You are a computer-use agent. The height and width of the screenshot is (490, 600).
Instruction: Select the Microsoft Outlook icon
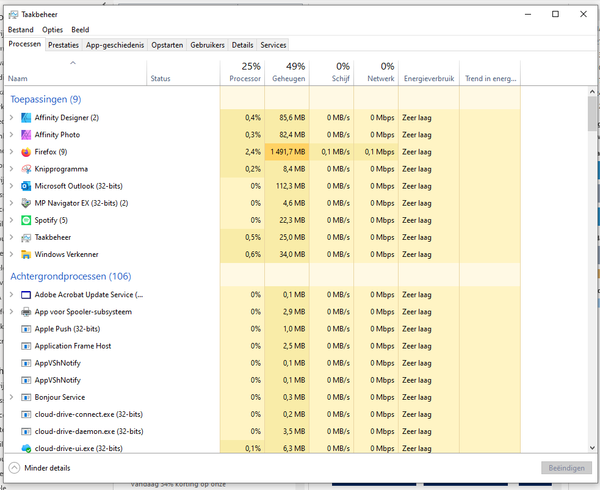point(26,186)
